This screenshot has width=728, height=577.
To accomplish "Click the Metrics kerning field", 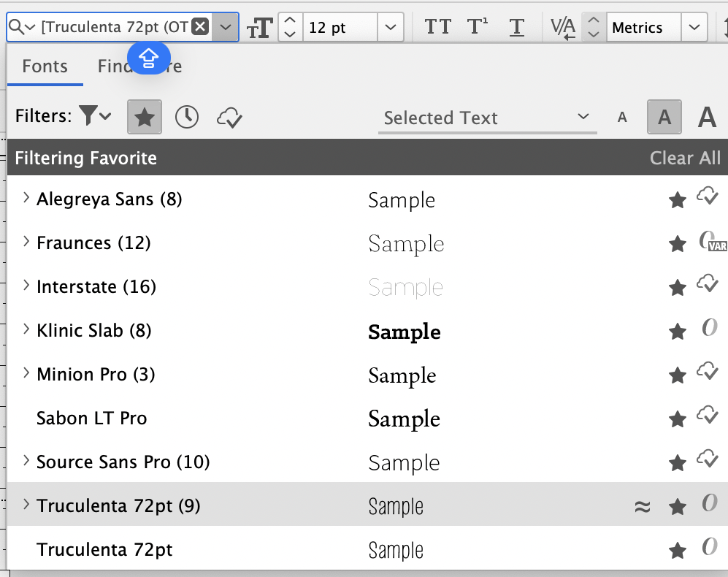I will pos(644,28).
